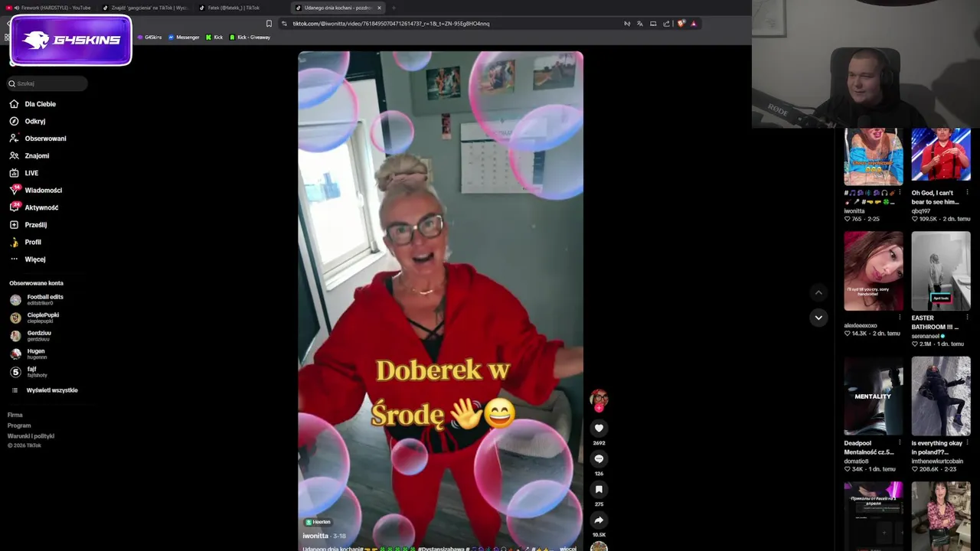Open the iwonitta 765 likes video thumbnail
Screen dimensions: 980x551
click(874, 156)
